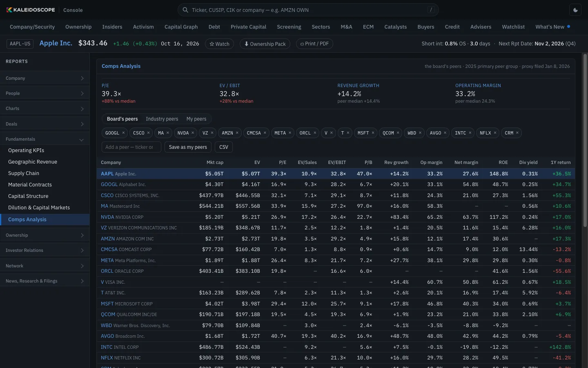Remove CMCSA peer chip
Screen dimensions: 588x368
click(265, 133)
